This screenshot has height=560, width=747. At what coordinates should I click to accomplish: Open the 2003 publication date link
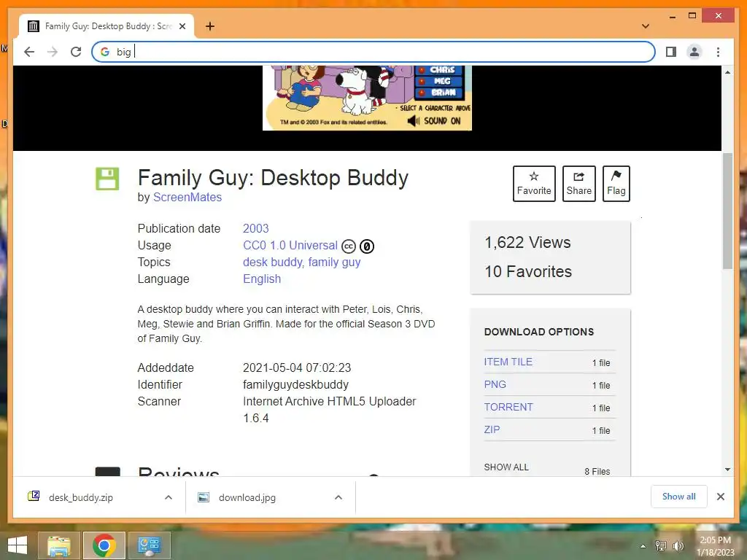tap(256, 228)
